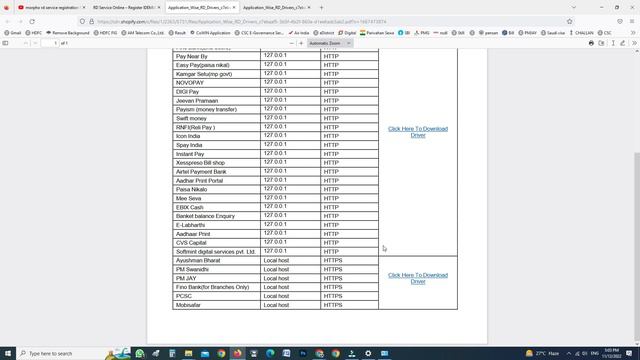640x360 pixels.
Task: Click upper Click Here To Download Driver link
Action: (x=418, y=132)
